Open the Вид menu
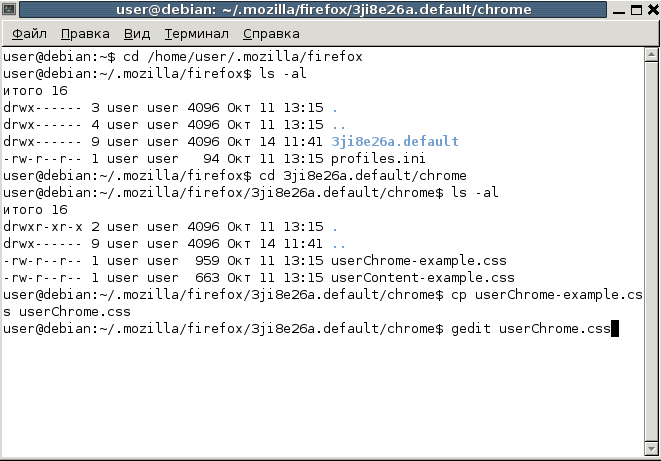This screenshot has width=661, height=461. pos(137,33)
